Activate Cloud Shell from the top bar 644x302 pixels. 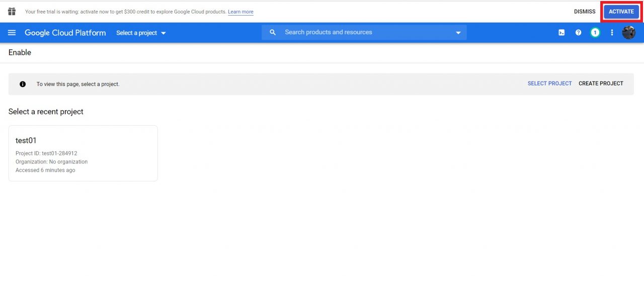click(561, 33)
